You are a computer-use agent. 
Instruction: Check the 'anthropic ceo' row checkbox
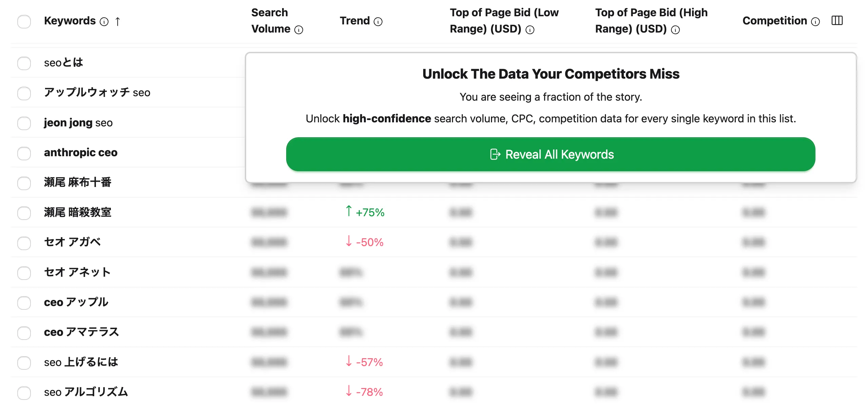point(24,153)
